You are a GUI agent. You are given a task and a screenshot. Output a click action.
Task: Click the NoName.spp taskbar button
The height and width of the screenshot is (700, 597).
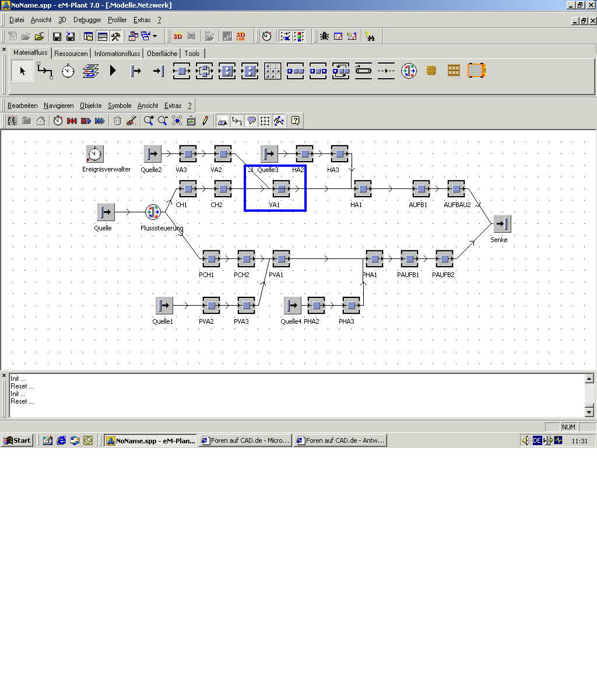pos(150,440)
